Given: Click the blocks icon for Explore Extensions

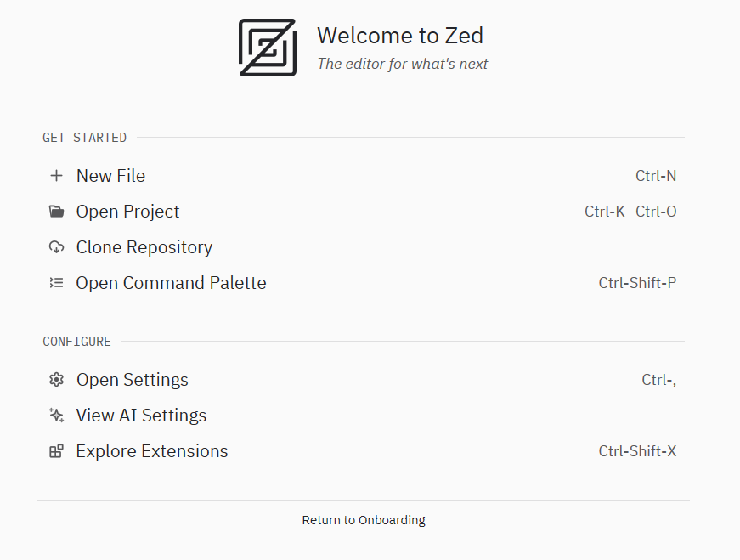Looking at the screenshot, I should pyautogui.click(x=56, y=451).
